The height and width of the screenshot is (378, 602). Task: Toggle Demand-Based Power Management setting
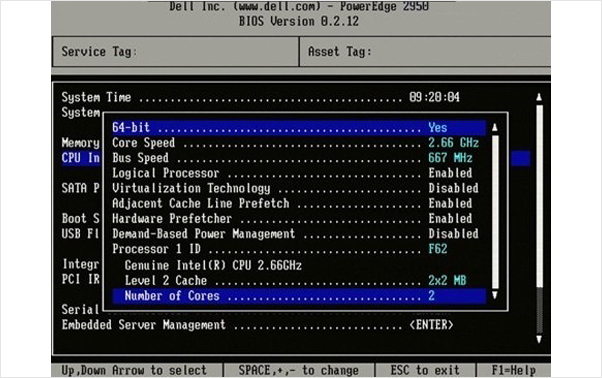click(453, 234)
